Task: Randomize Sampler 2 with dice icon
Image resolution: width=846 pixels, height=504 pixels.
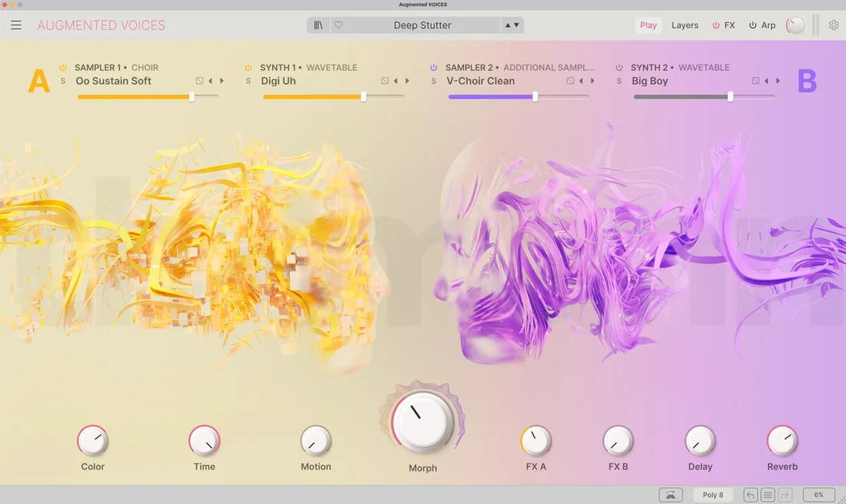Action: (570, 81)
